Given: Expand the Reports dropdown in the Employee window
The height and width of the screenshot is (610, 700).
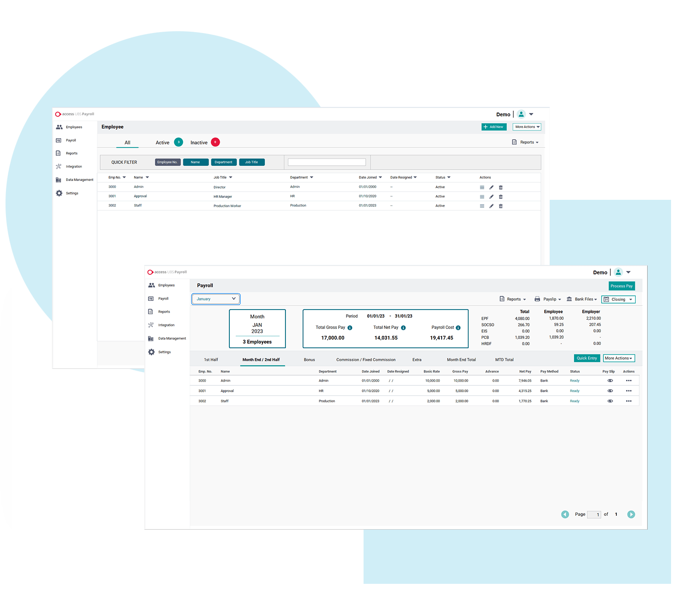Looking at the screenshot, I should pyautogui.click(x=525, y=142).
